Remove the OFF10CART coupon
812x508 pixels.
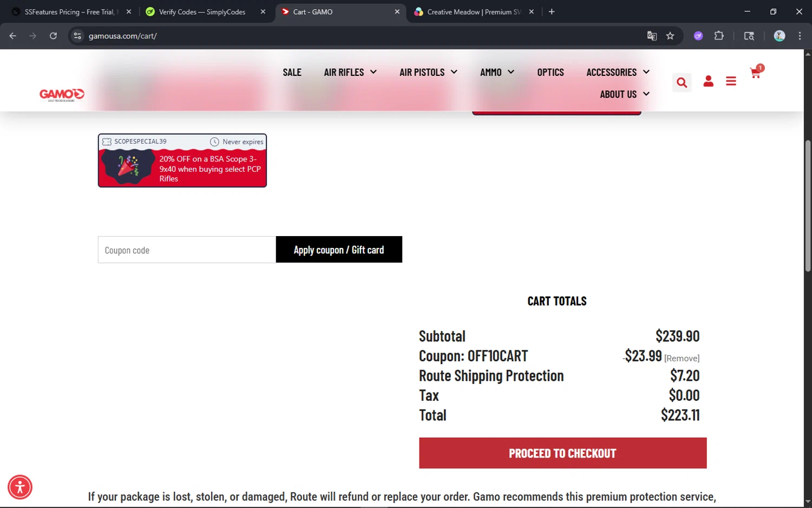pos(682,359)
